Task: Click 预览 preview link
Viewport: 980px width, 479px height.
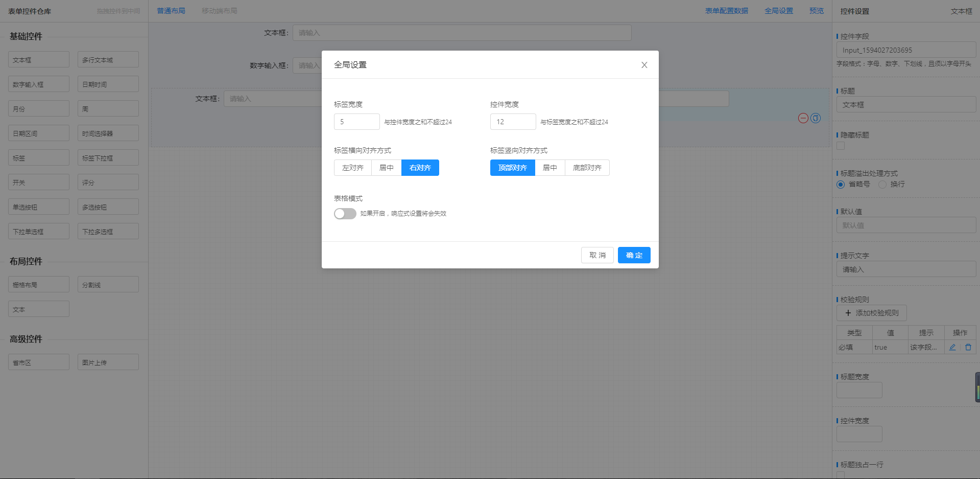Action: pyautogui.click(x=817, y=11)
